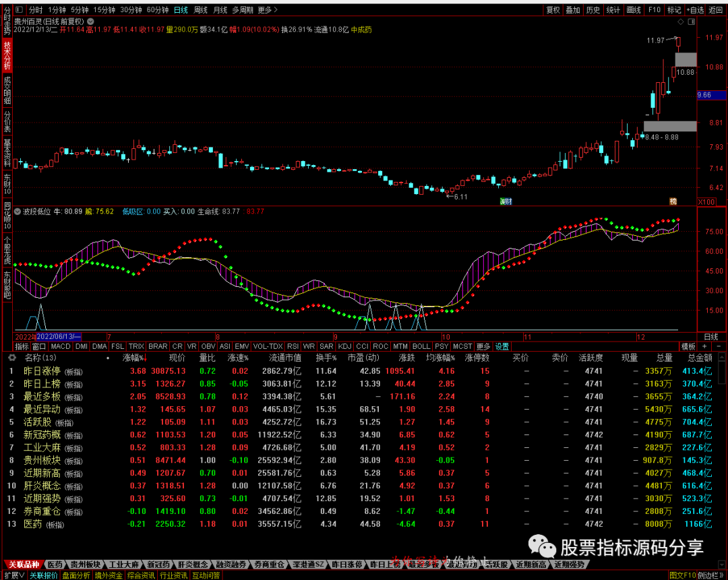Add stock via +自选 button

[695, 9]
